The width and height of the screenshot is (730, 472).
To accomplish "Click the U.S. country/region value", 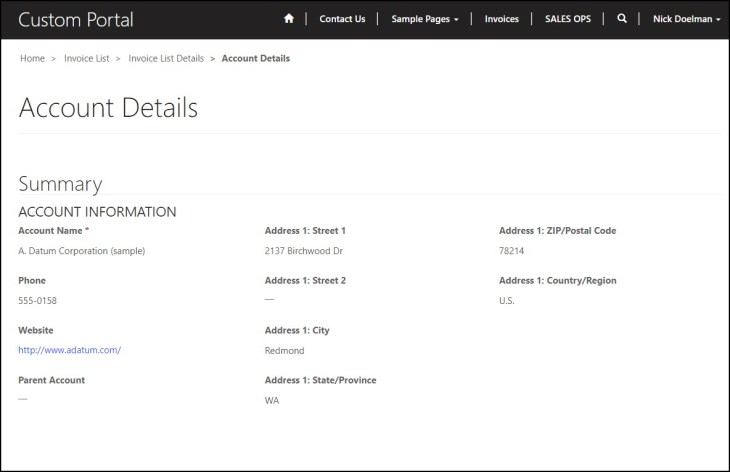I will 508,301.
